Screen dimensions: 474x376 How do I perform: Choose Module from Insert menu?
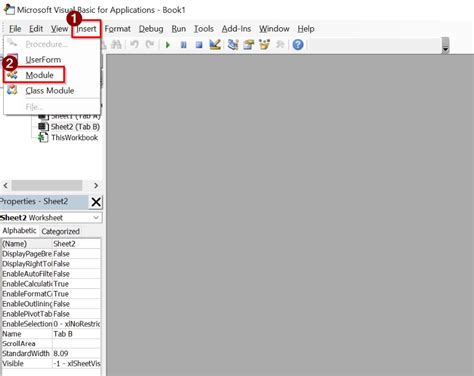[x=39, y=75]
